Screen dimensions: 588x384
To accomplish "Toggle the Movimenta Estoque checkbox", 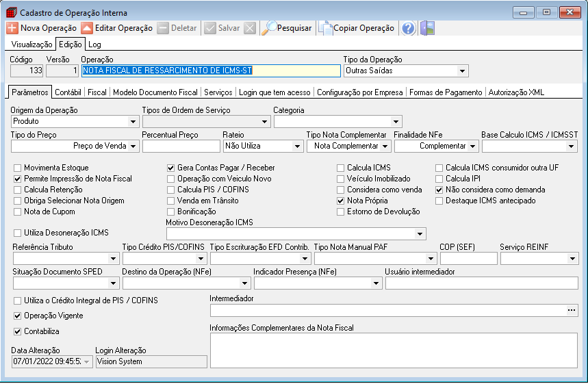I will (x=17, y=168).
